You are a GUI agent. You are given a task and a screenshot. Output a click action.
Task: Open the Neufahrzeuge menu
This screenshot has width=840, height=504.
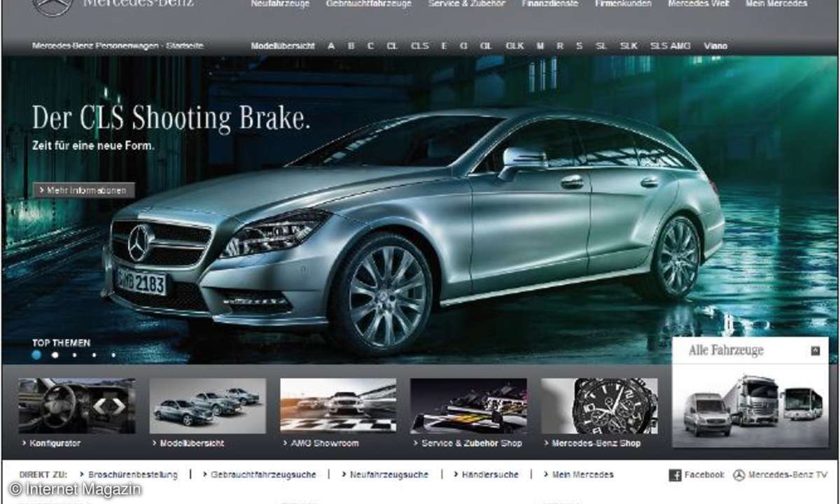pos(280,3)
